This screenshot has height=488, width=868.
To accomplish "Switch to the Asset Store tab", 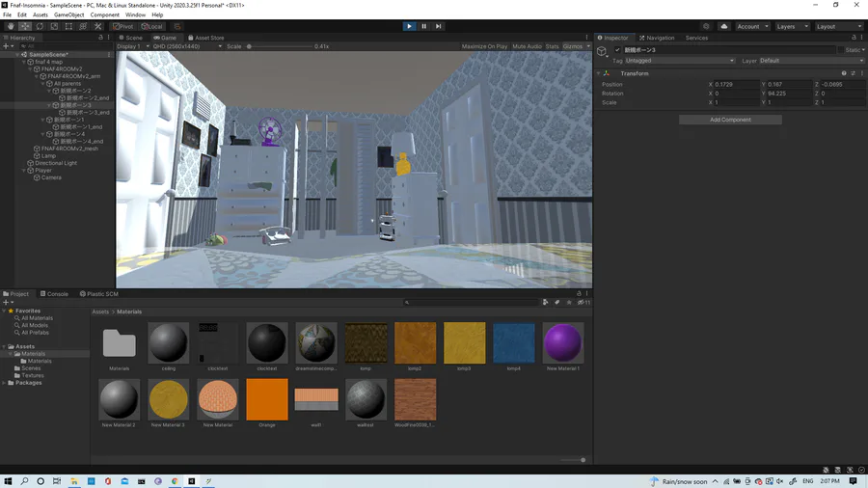I will pos(206,38).
